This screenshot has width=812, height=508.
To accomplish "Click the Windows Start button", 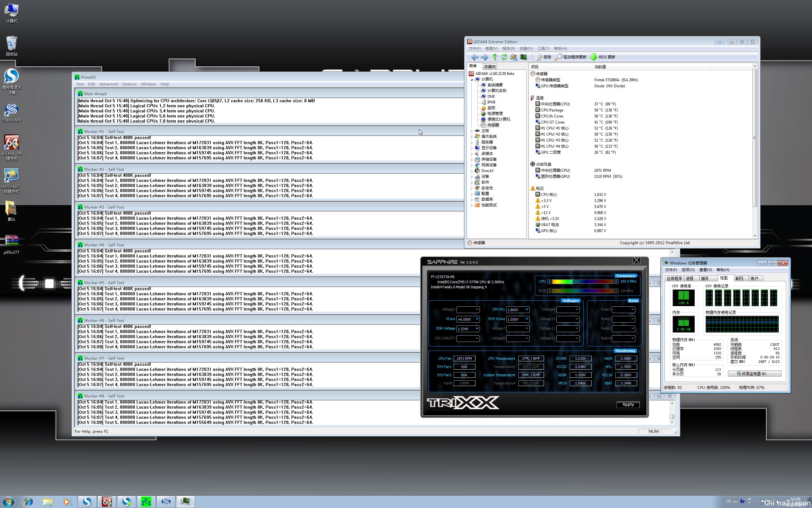I will pyautogui.click(x=9, y=502).
